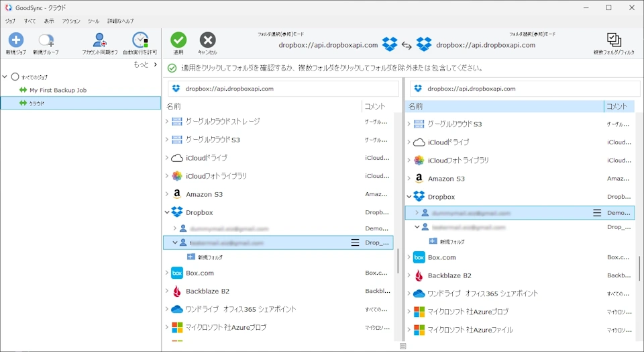This screenshot has height=352, width=644.
Task: Open the アクション menu
Action: tap(71, 21)
